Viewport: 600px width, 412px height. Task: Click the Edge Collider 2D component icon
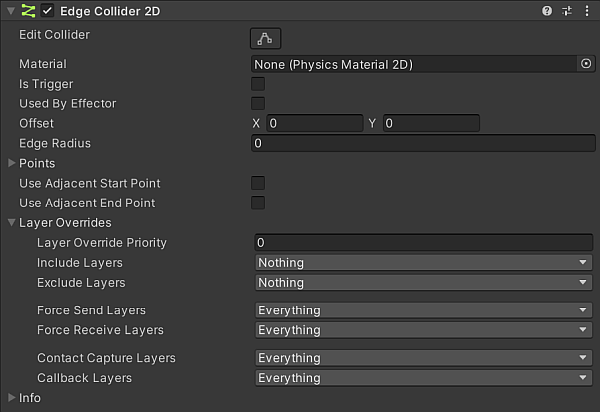28,10
